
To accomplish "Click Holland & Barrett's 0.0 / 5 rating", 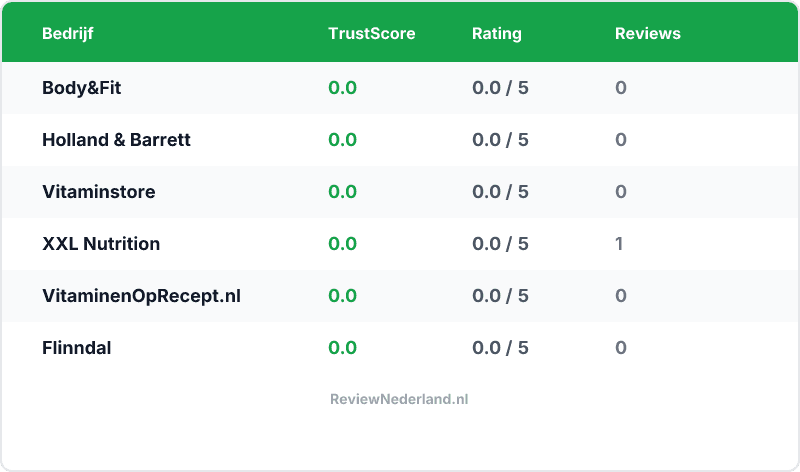I will [x=500, y=140].
